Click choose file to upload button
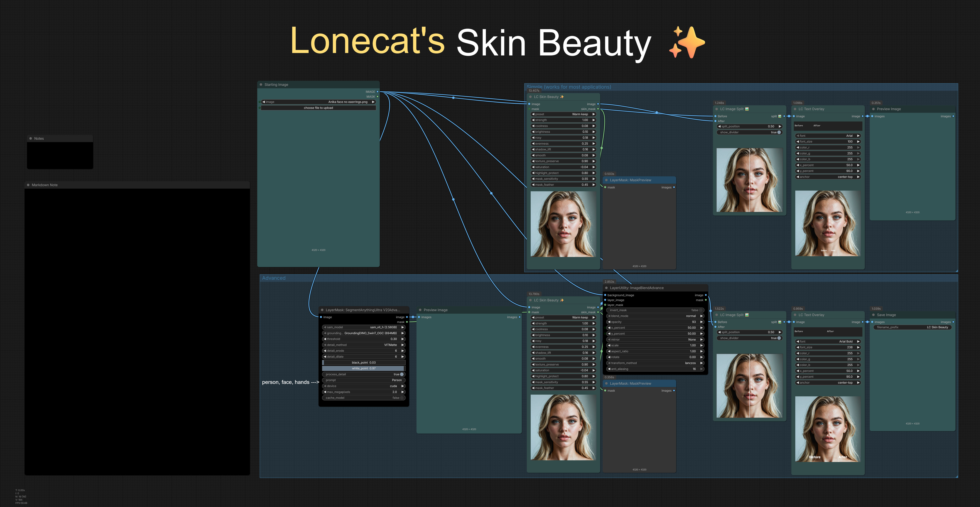Image resolution: width=980 pixels, height=507 pixels. pyautogui.click(x=318, y=108)
